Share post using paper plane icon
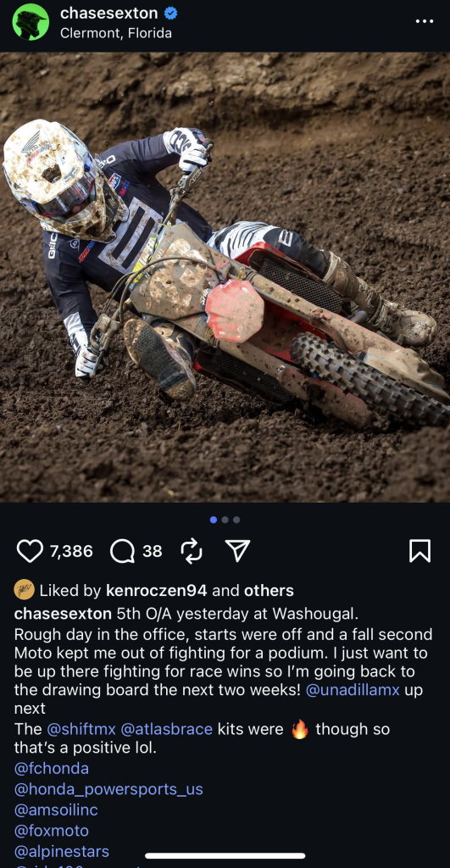Viewport: 450px width, 868px height. click(238, 551)
